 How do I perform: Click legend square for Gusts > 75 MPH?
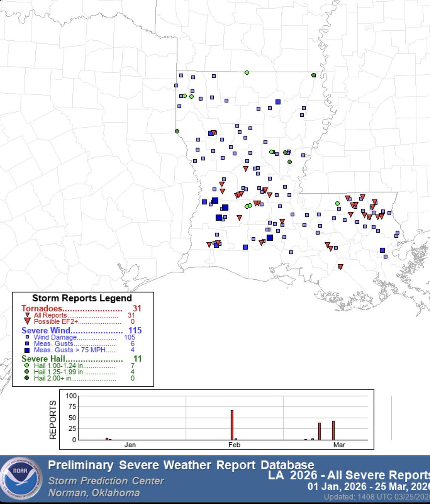tap(27, 349)
